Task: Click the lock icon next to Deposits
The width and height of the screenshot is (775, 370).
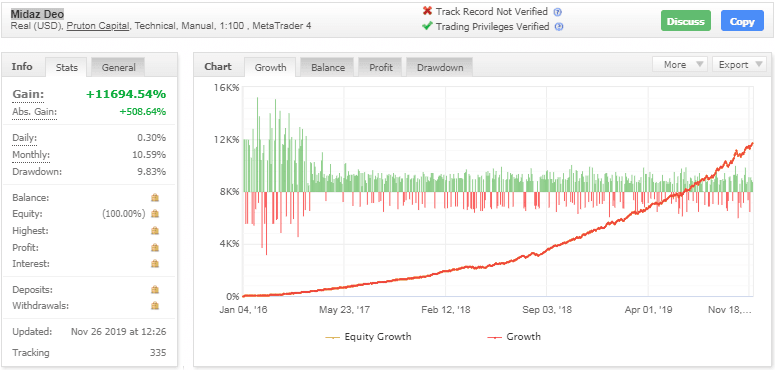Action: click(x=155, y=289)
